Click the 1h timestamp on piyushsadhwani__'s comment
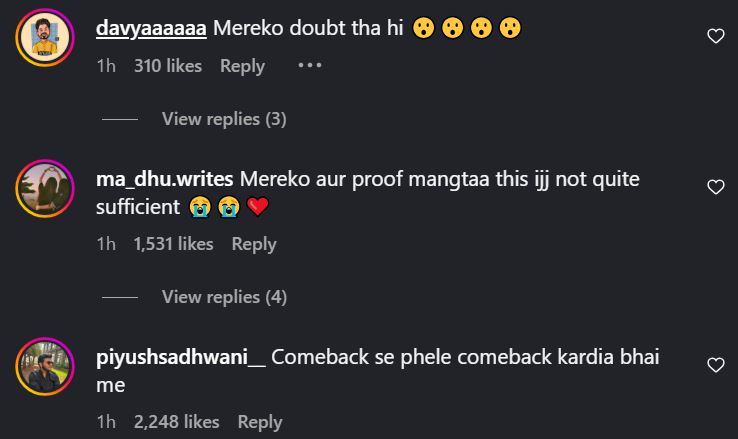Screen dimensions: 738x439 point(106,422)
